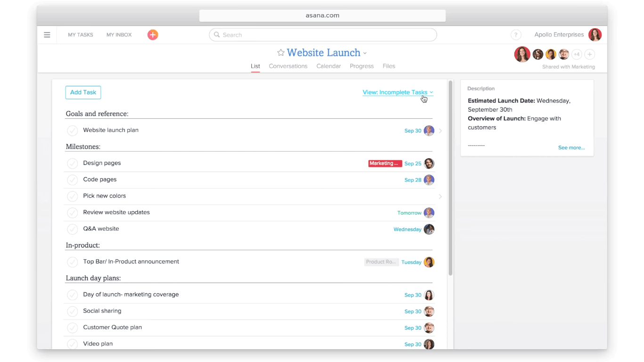Click the search magnifier icon
This screenshot has height=362, width=644.
click(x=216, y=34)
